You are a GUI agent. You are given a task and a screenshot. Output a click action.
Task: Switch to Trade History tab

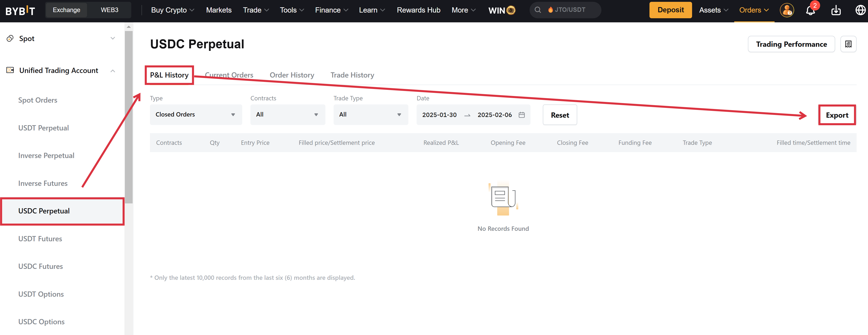pos(352,75)
